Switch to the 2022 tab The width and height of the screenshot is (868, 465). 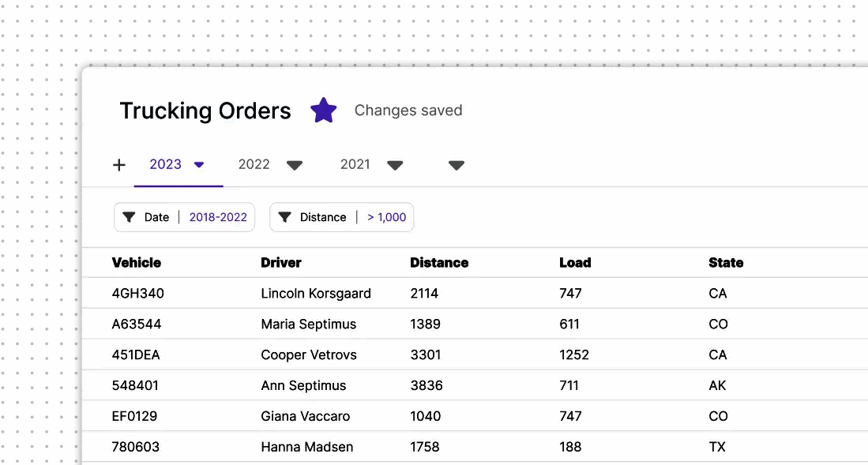click(x=254, y=164)
